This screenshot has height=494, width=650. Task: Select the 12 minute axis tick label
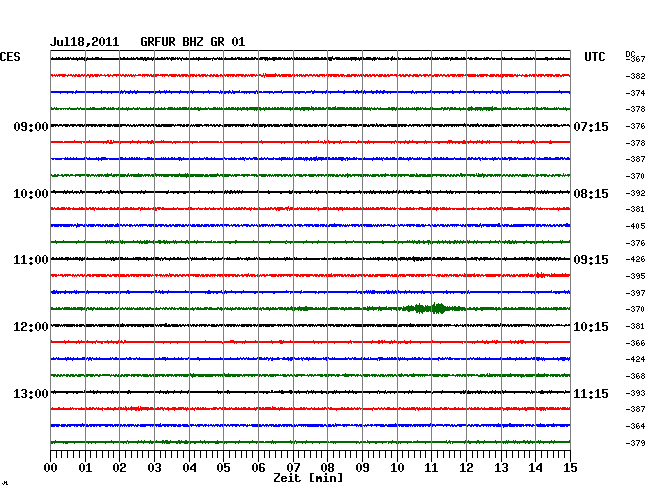point(466,468)
